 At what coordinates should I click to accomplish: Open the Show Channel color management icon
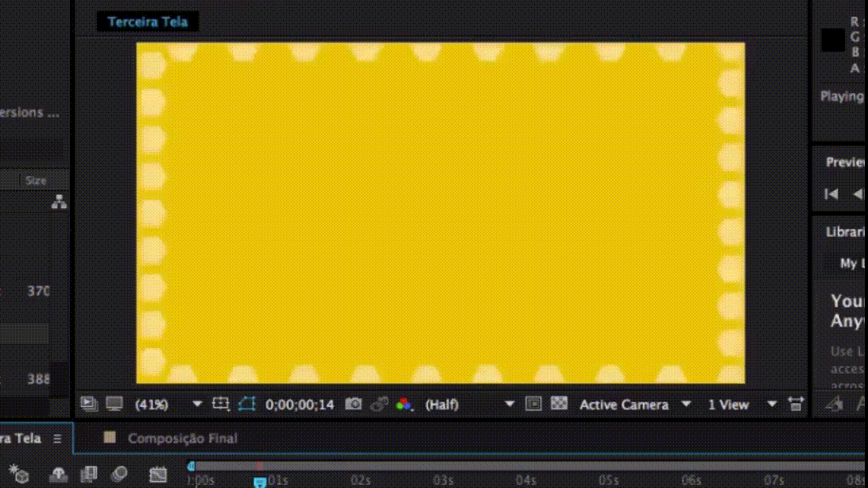[405, 405]
